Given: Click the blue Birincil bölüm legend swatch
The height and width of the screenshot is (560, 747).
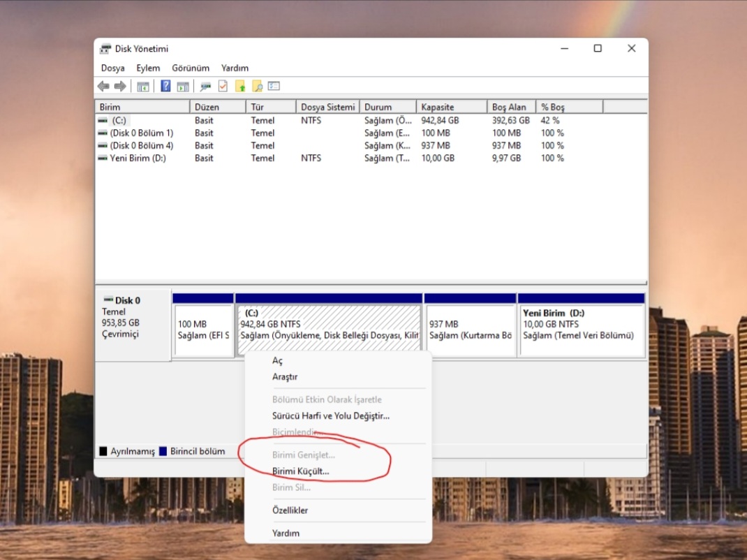Looking at the screenshot, I should [x=163, y=451].
